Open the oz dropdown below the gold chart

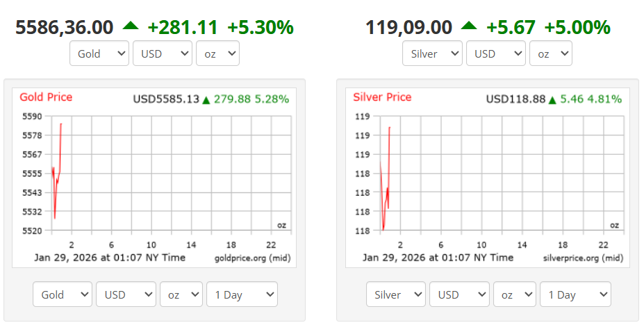pyautogui.click(x=181, y=294)
